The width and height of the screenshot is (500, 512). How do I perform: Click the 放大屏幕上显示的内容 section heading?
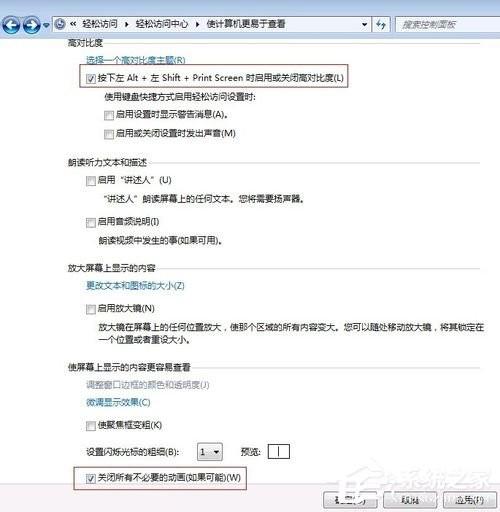112,268
